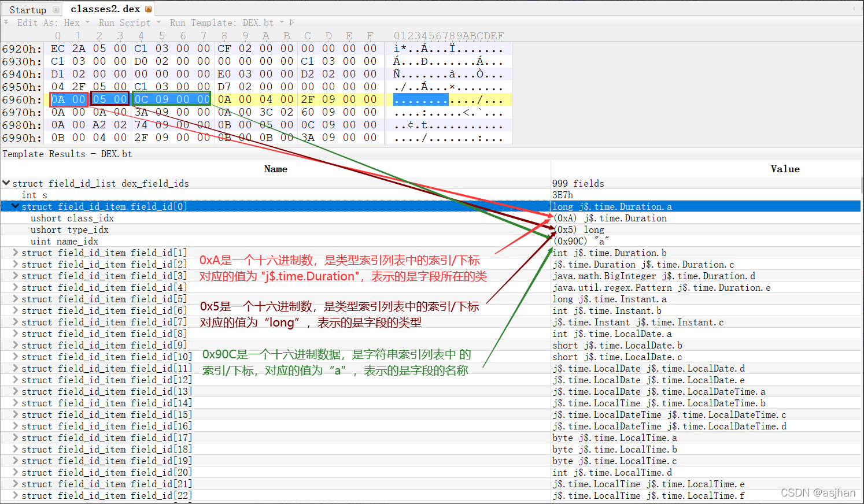Click value 'long j$.time.Instant.a'

610,299
